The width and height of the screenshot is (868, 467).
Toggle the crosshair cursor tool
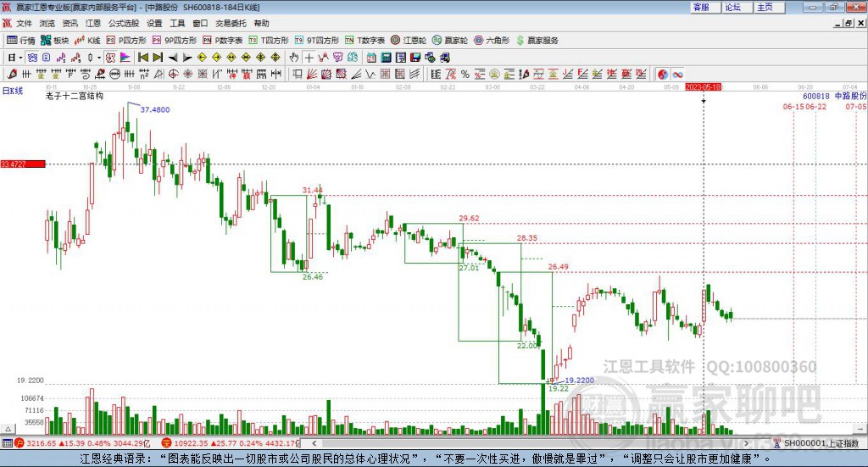point(309,58)
